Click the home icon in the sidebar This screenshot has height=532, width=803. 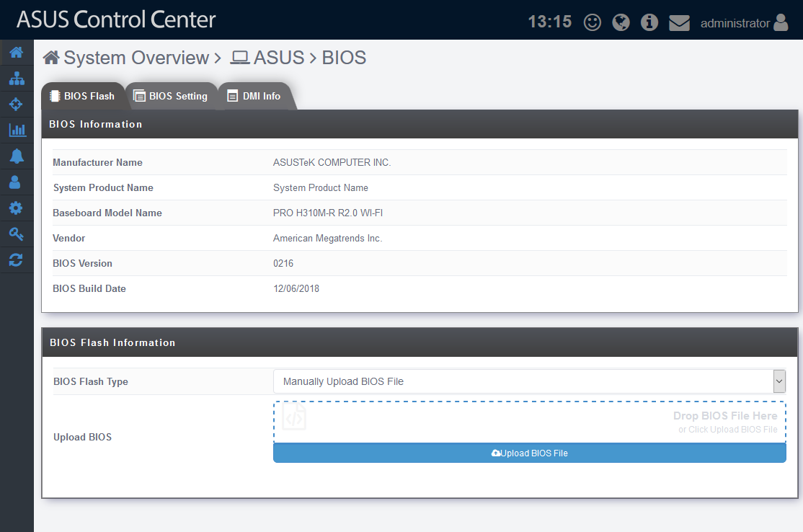17,52
